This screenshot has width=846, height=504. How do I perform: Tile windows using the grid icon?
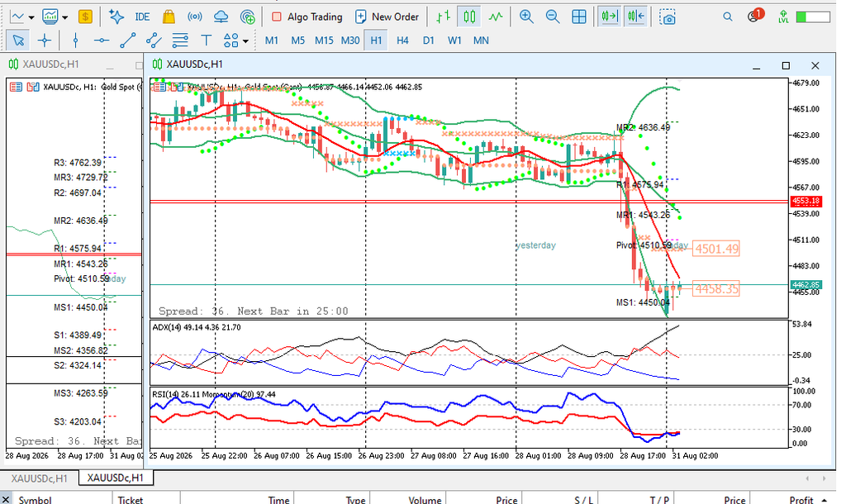pyautogui.click(x=579, y=17)
